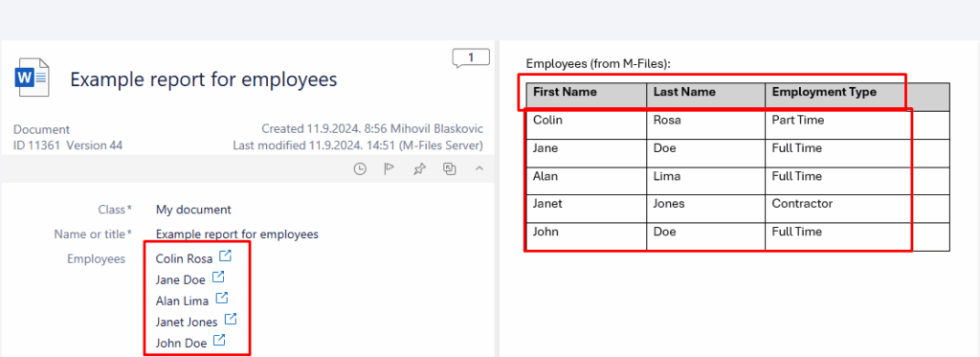Open the history clock icon
This screenshot has height=357, width=980.
coord(360,168)
